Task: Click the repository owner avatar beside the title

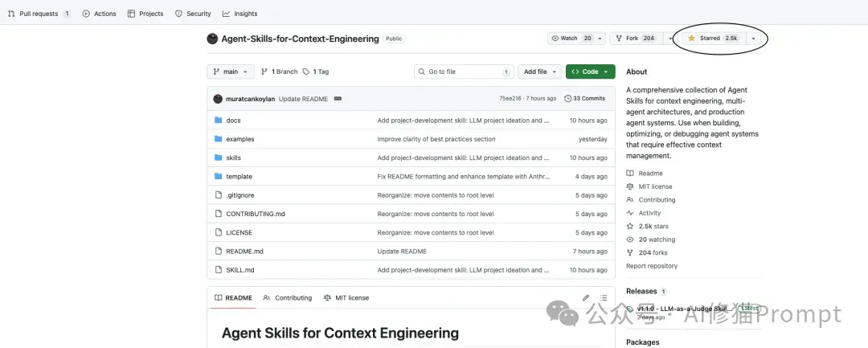Action: point(212,39)
